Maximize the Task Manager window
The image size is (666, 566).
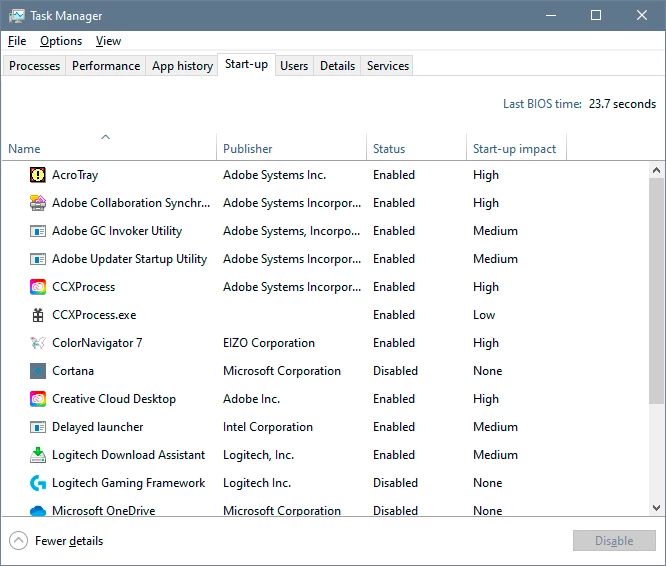(x=596, y=15)
